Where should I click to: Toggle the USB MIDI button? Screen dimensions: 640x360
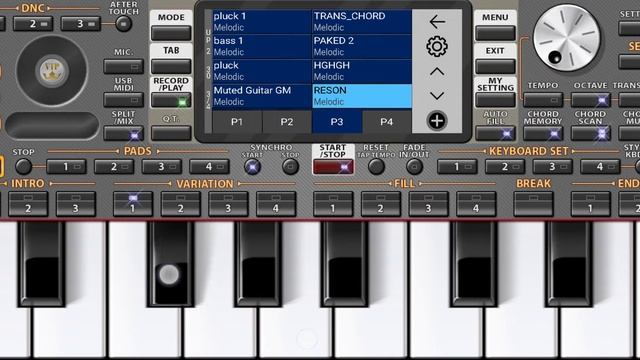(x=123, y=100)
